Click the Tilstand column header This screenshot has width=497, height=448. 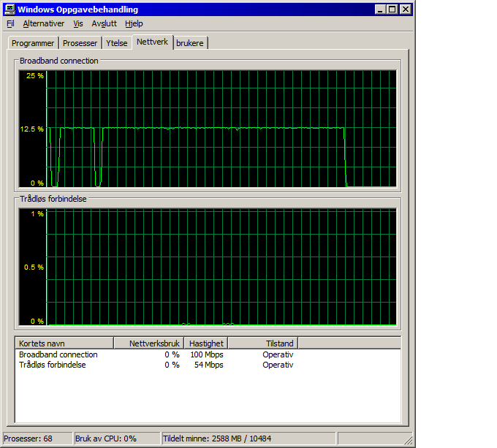tap(263, 343)
